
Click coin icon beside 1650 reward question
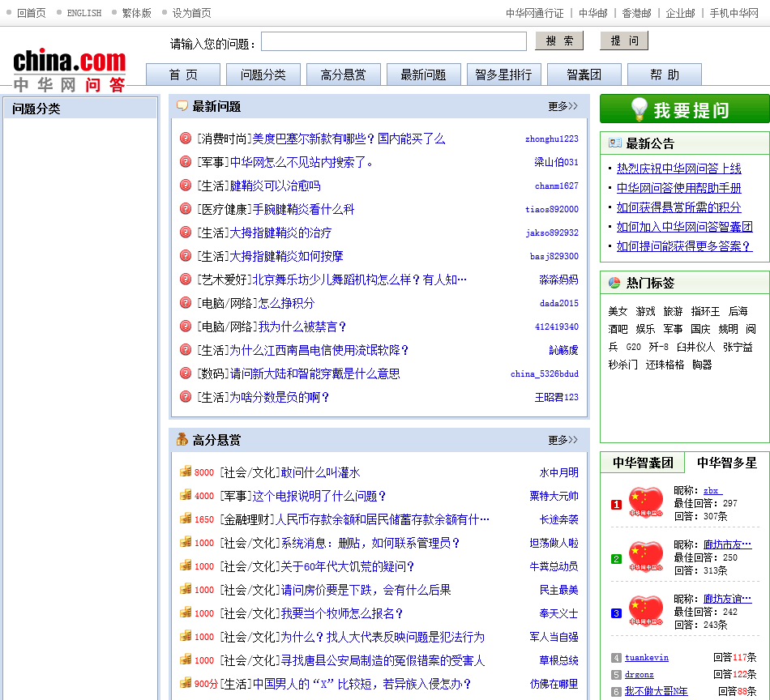[x=185, y=519]
